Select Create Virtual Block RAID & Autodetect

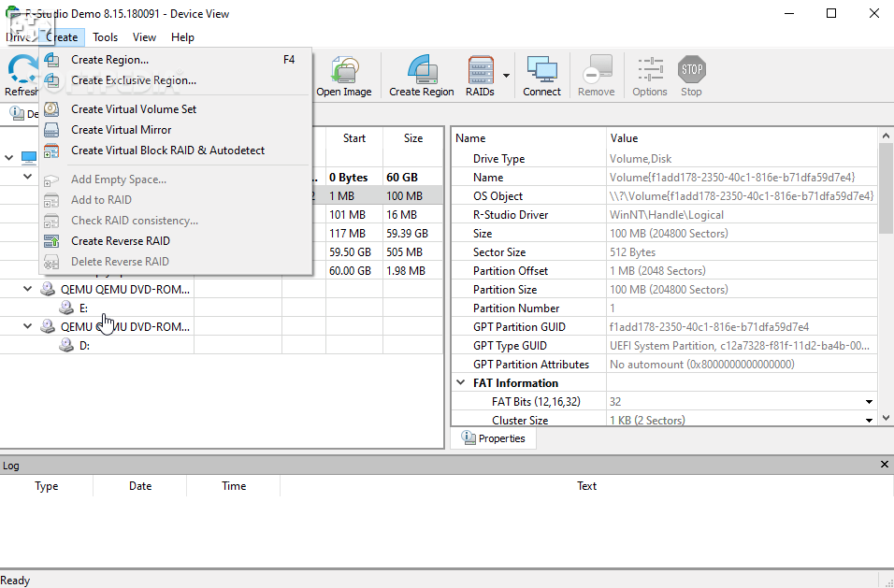point(167,151)
